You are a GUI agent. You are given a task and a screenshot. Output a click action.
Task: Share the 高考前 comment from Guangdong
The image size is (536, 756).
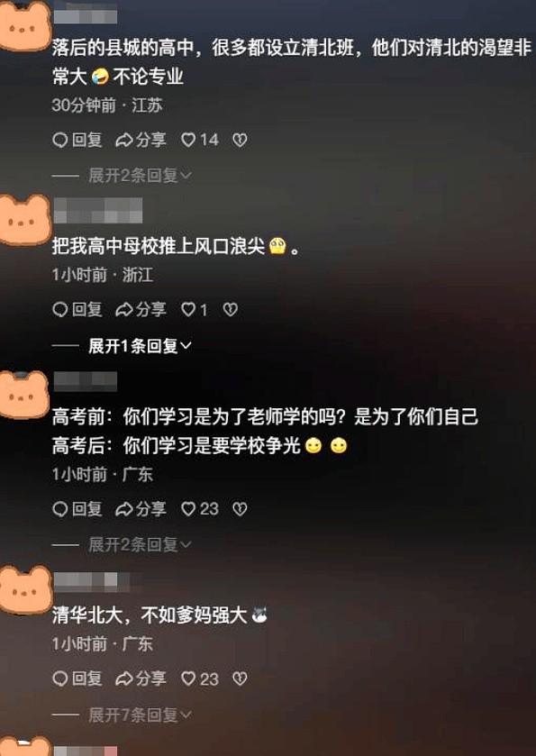click(x=141, y=509)
